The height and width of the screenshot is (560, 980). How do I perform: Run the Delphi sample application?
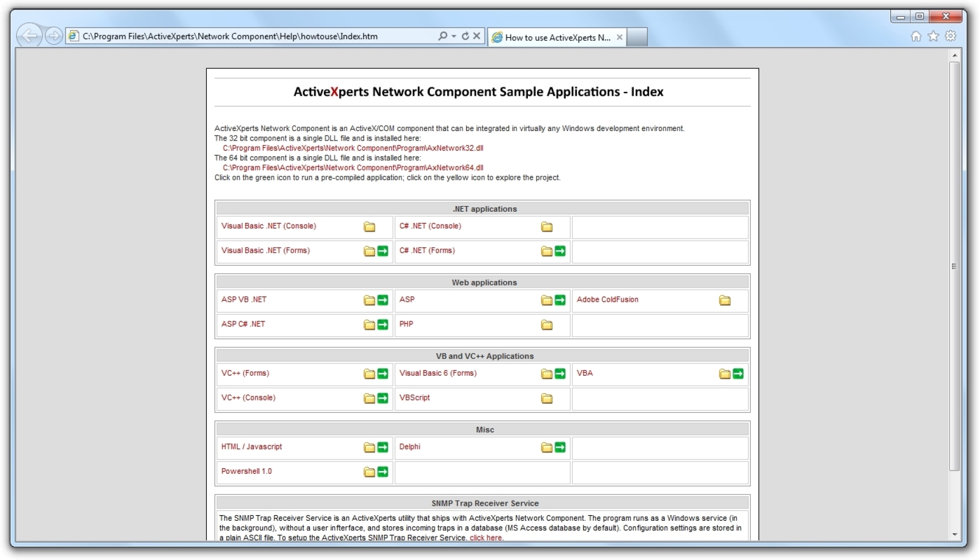click(x=559, y=447)
